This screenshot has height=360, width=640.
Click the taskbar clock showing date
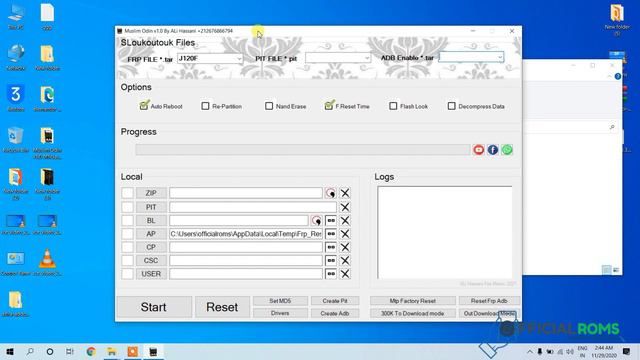(604, 351)
